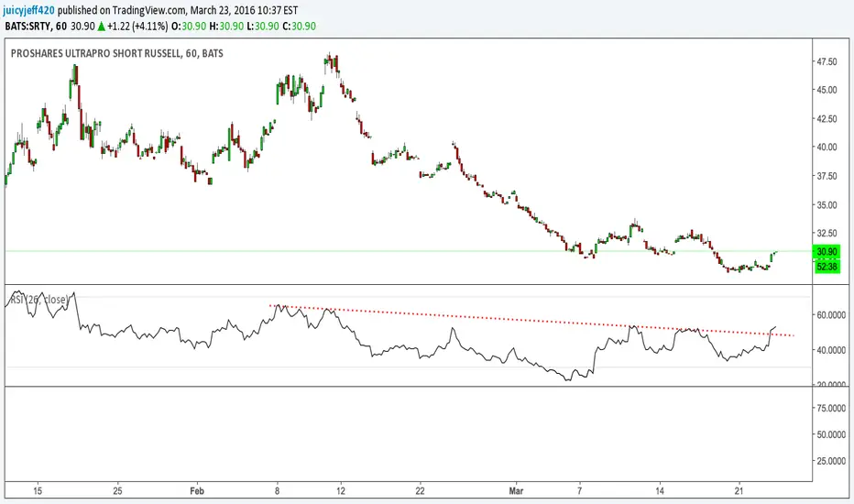The image size is (854, 504).
Task: Click the juicyjeff420 author username
Action: click(28, 10)
